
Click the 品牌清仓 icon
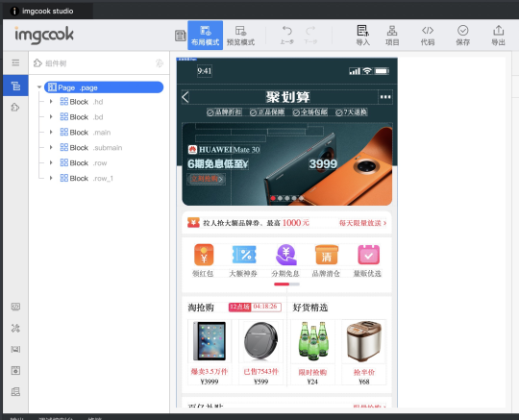[x=327, y=255]
